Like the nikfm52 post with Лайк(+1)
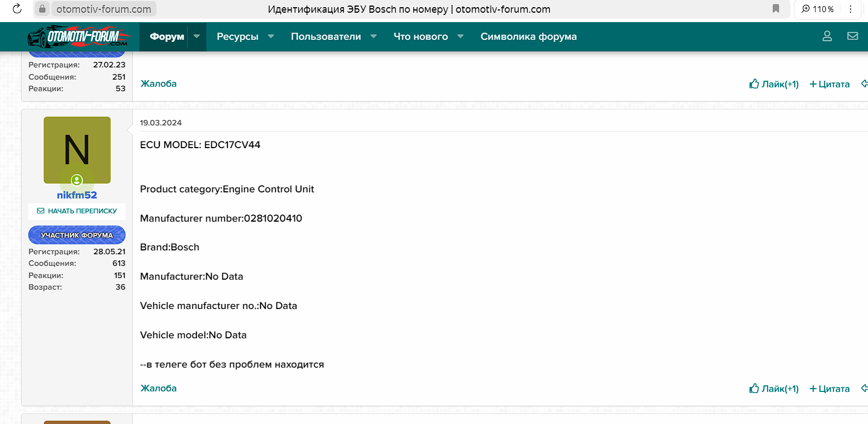 pos(774,389)
